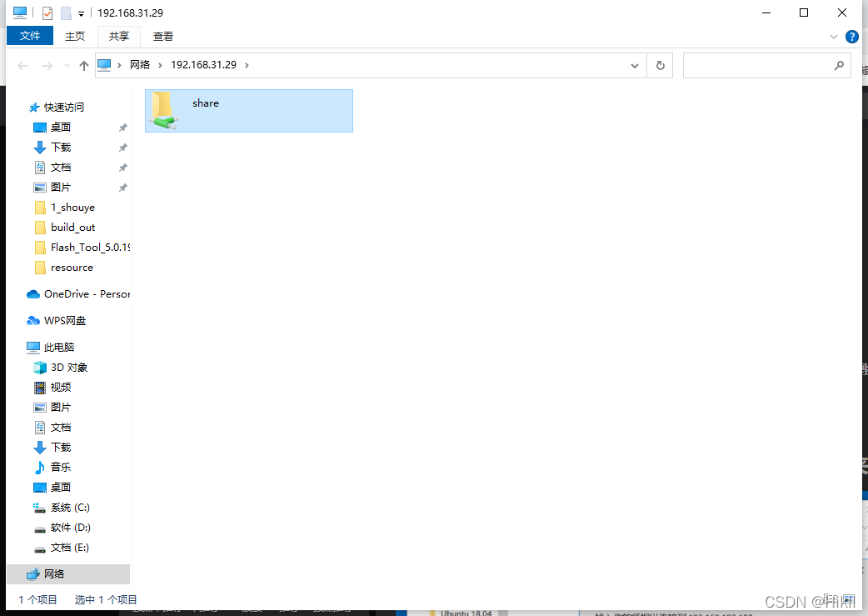Select WPS网盘 in sidebar
The image size is (868, 616).
[x=65, y=321]
